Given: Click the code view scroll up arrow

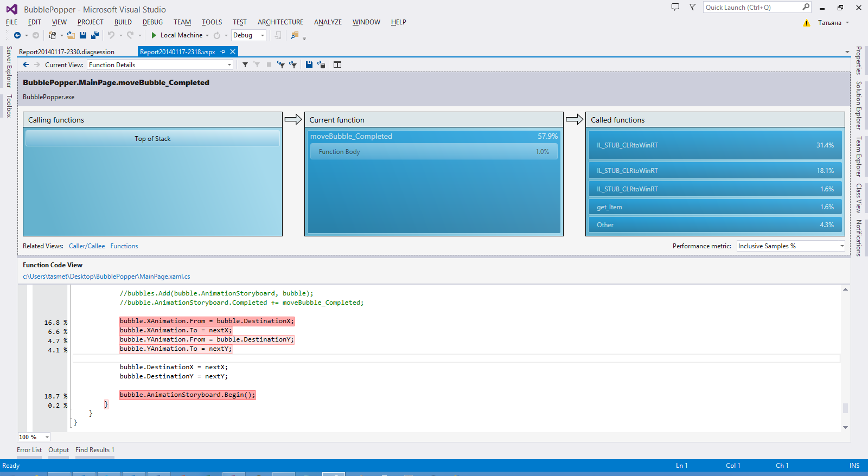Looking at the screenshot, I should (x=845, y=290).
